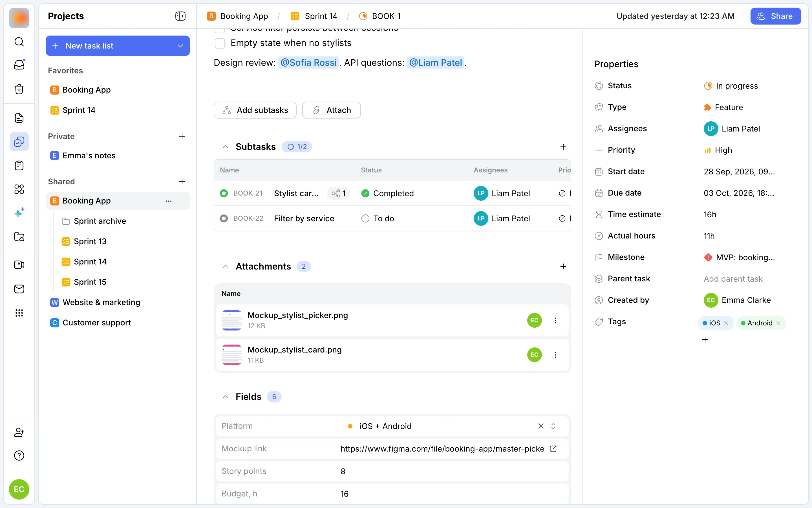Collapse the sidebar with panel toggle icon
The image size is (812, 508).
pyautogui.click(x=180, y=16)
